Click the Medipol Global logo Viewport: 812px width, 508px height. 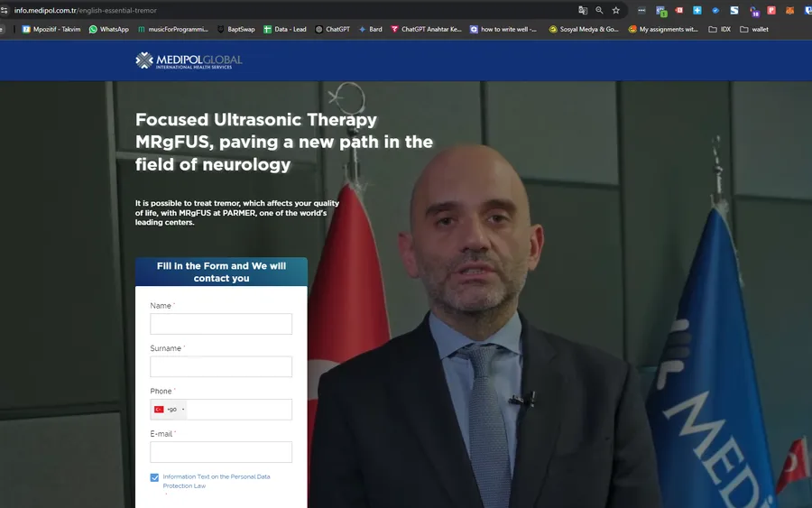coord(189,60)
